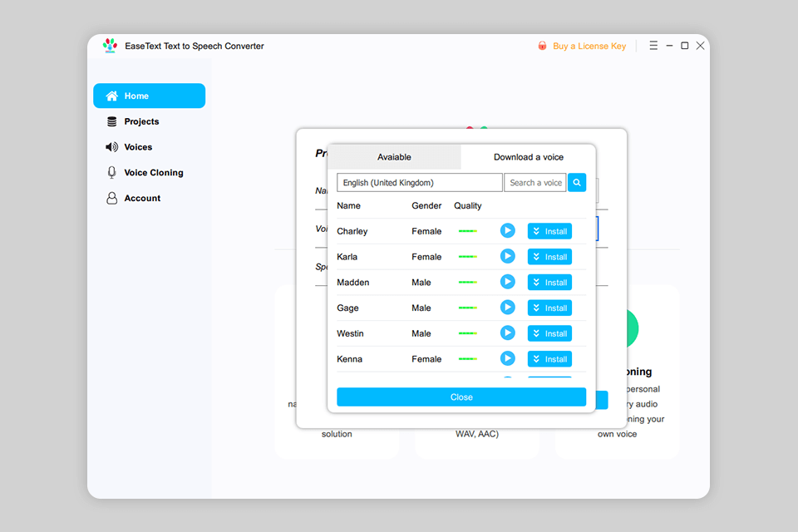The image size is (798, 532).
Task: Play the Westin voice sample
Action: click(x=507, y=333)
